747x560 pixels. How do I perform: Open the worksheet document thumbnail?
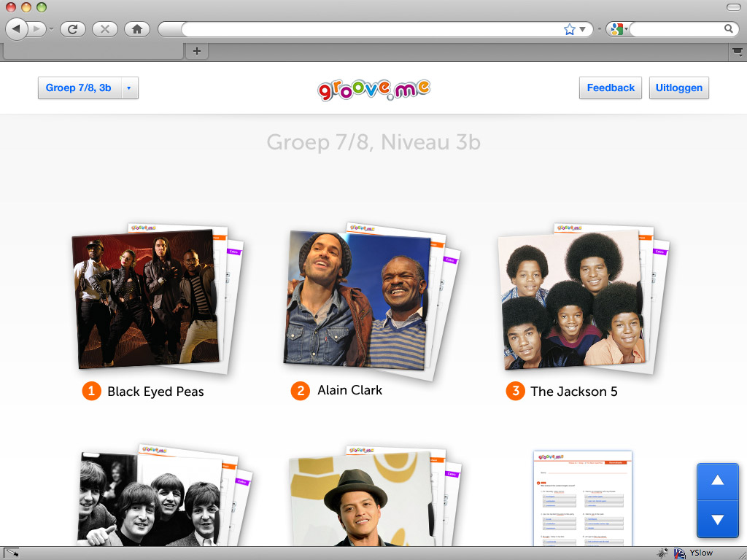[583, 498]
